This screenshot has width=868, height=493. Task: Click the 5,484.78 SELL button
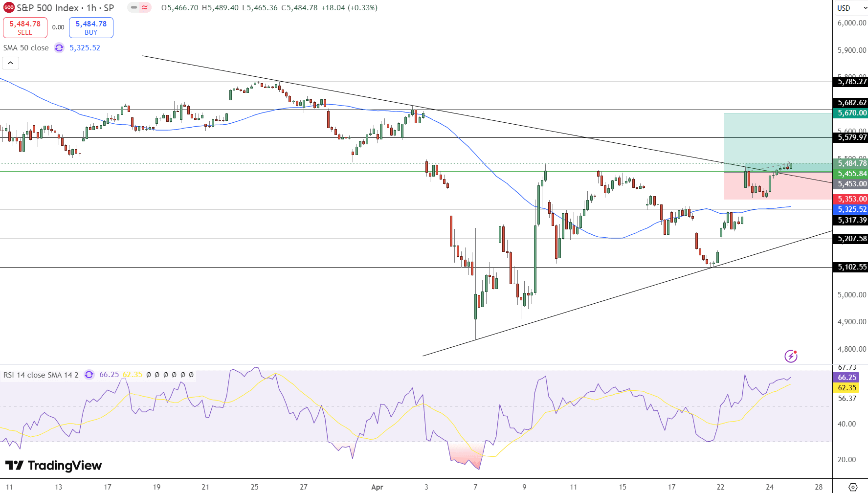pos(25,27)
